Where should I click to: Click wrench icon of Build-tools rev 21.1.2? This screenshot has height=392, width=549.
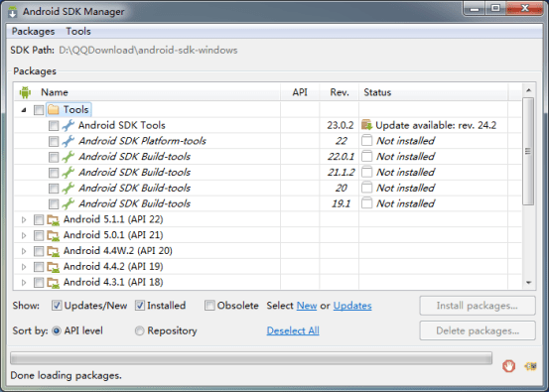[68, 173]
